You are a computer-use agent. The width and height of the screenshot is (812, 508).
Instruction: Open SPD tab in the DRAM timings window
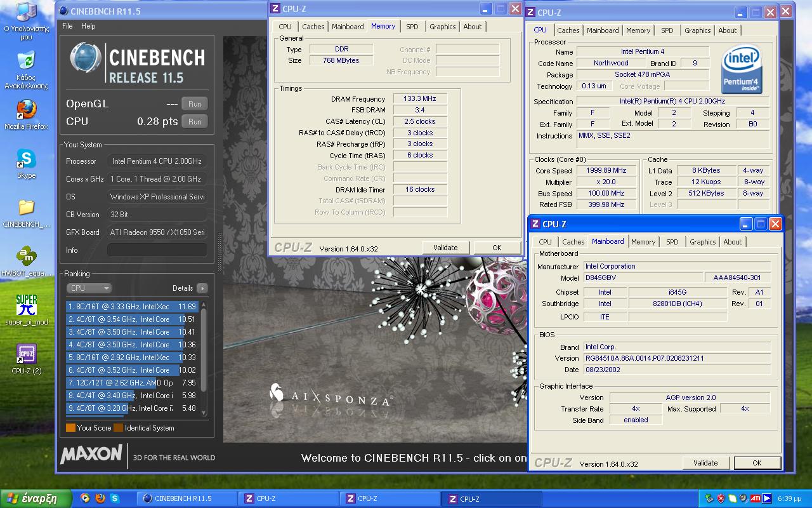point(412,27)
